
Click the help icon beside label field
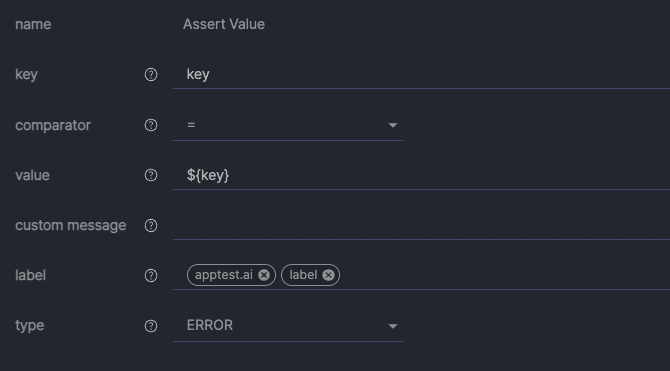(x=151, y=276)
